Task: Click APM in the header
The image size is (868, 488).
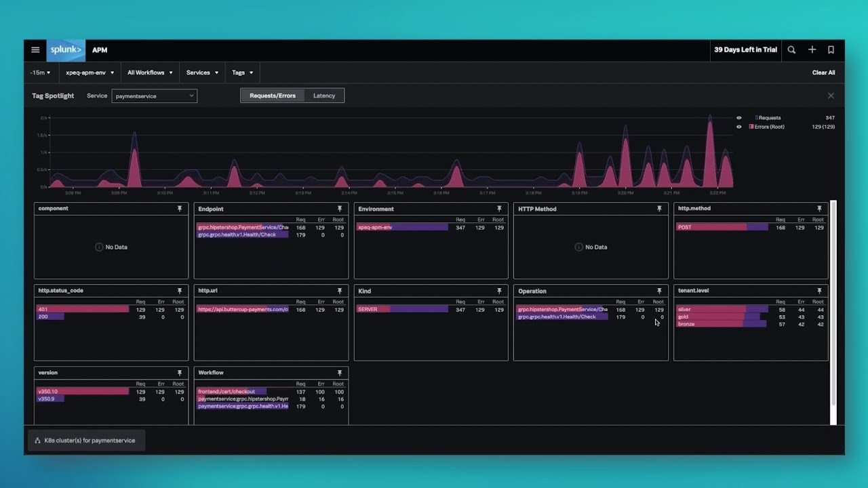Action: (x=100, y=50)
